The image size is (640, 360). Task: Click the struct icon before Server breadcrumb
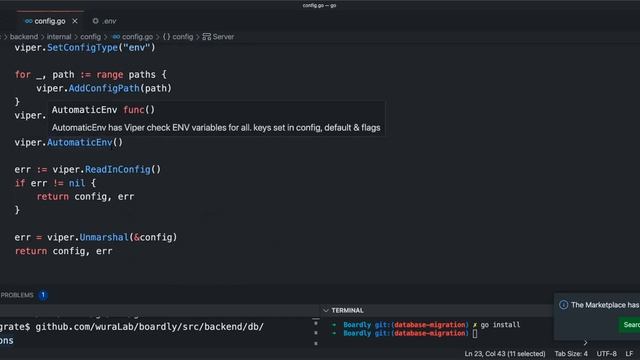click(x=207, y=37)
